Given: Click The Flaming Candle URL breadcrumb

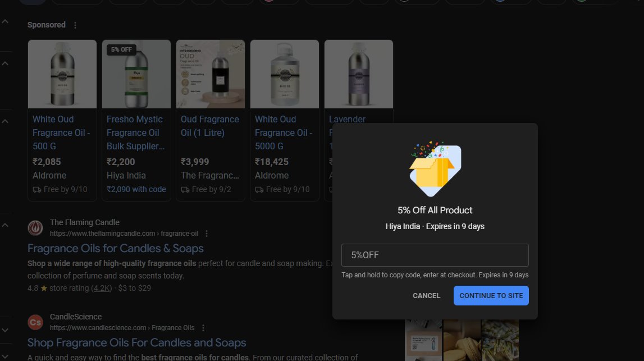Looking at the screenshot, I should click(x=124, y=233).
